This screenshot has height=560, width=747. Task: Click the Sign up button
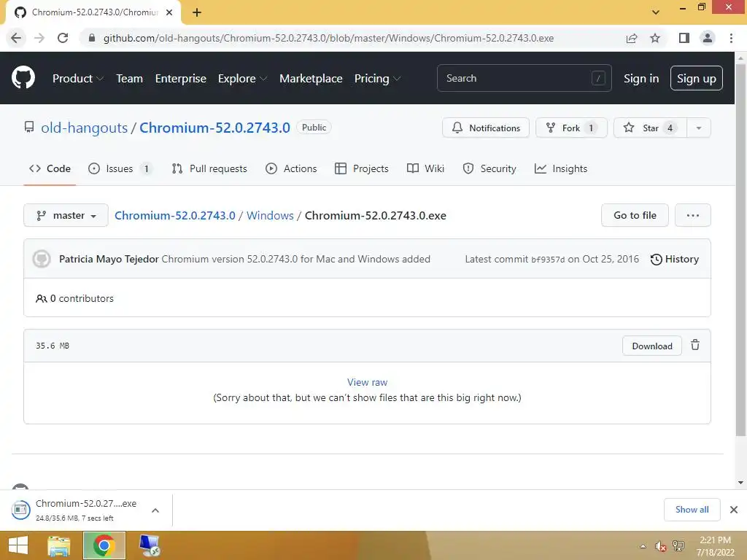[696, 78]
